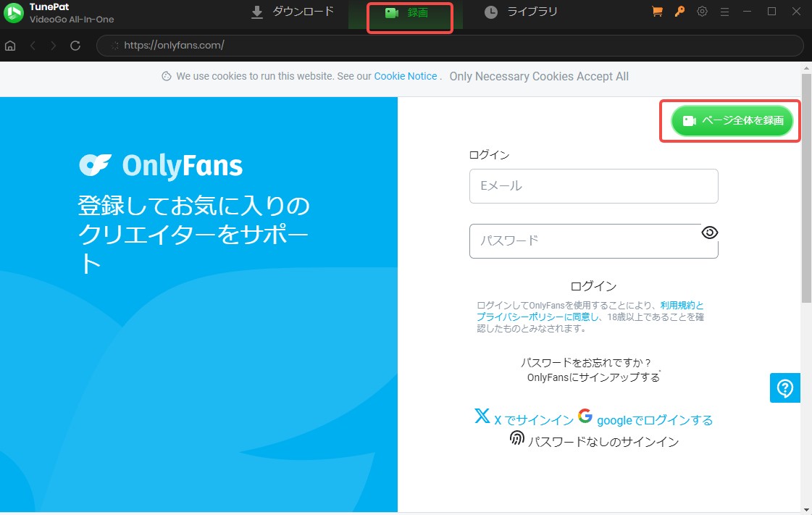The image size is (812, 515).
Task: Click the forward navigation arrow
Action: (x=54, y=46)
